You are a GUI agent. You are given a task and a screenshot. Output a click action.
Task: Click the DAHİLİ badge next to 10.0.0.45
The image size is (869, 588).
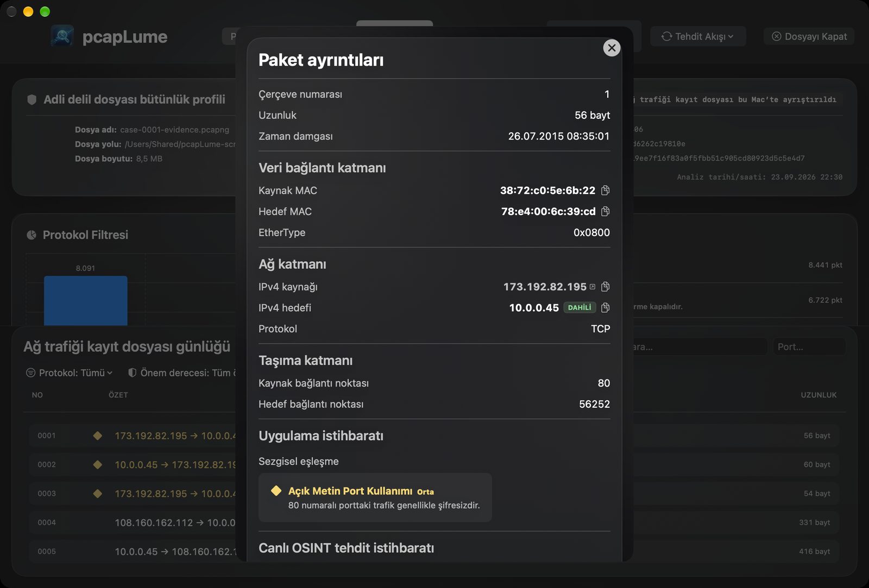[580, 308]
